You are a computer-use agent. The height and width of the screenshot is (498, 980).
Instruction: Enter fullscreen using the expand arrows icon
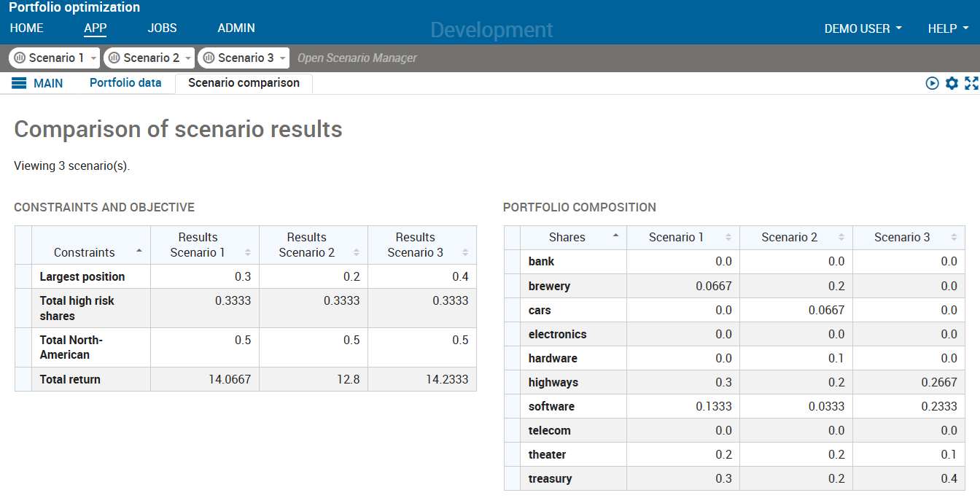pyautogui.click(x=972, y=83)
